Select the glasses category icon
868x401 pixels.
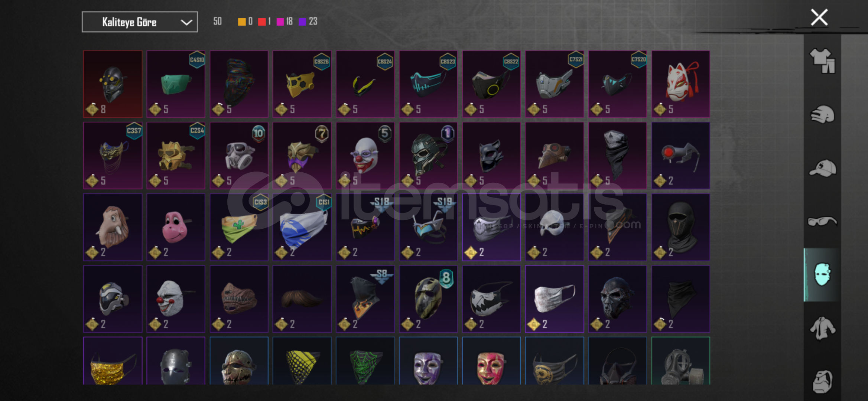click(x=822, y=221)
